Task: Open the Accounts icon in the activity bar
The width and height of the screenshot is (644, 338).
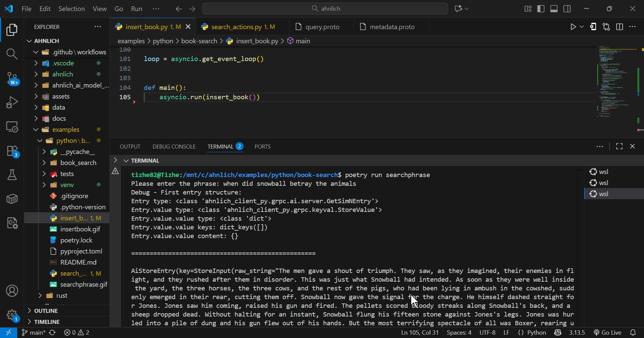Action: 12,290
